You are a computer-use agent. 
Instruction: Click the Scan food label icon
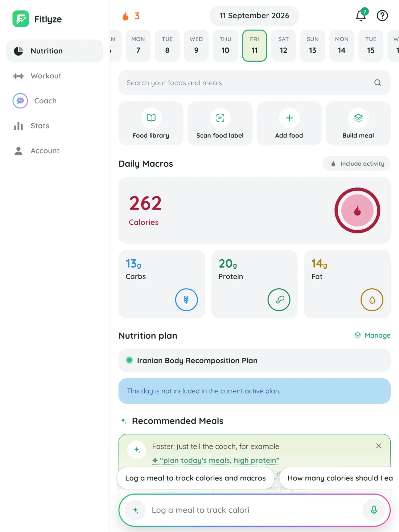220,118
